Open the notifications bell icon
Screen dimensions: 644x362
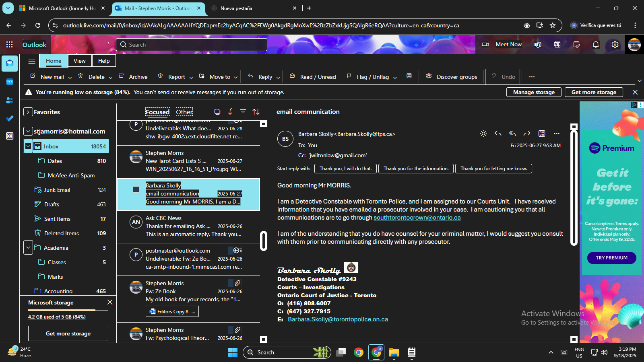click(596, 45)
